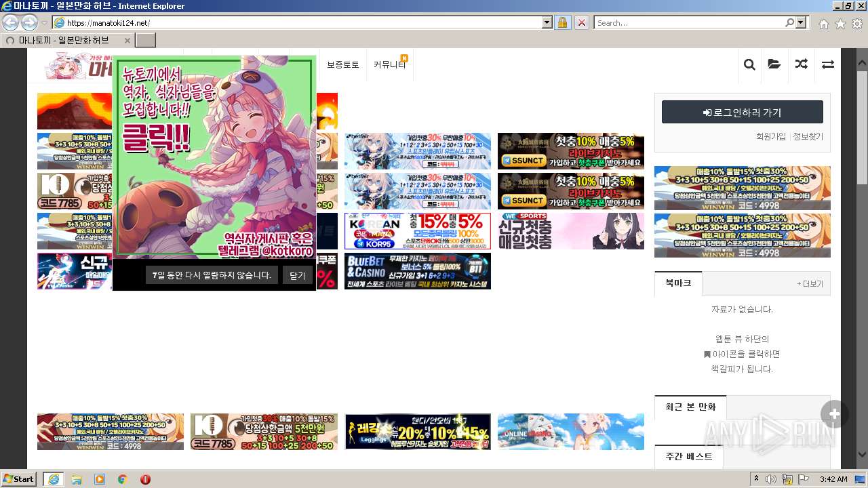This screenshot has width=868, height=488.
Task: Click the security lock icon
Action: pos(562,22)
